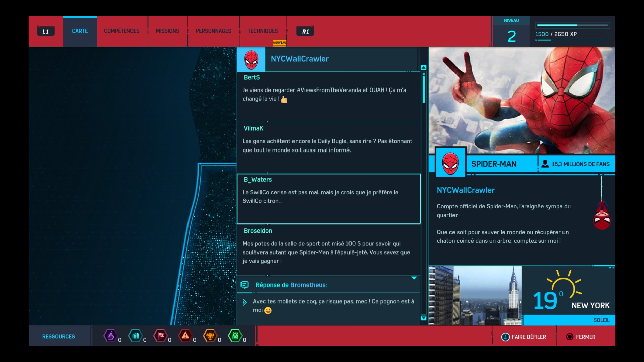Click the left stick L icon

point(505,337)
